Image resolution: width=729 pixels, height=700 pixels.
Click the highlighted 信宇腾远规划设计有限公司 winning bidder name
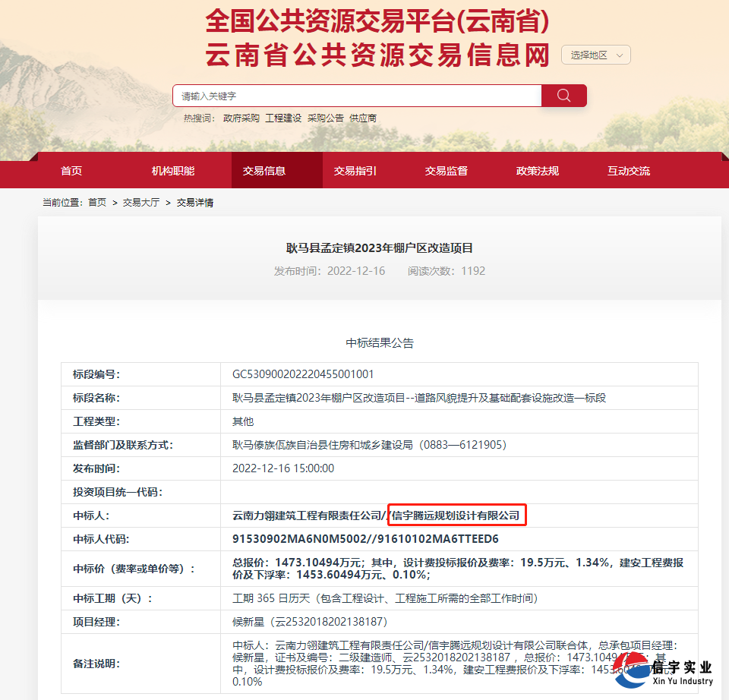456,515
